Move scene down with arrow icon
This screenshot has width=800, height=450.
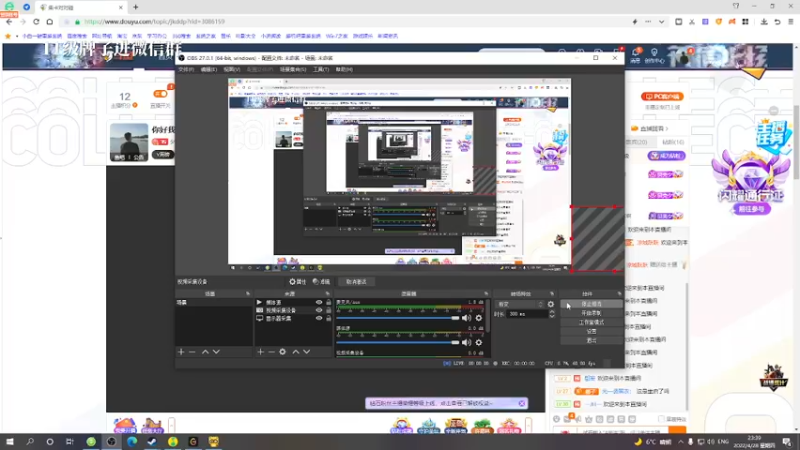[x=216, y=352]
